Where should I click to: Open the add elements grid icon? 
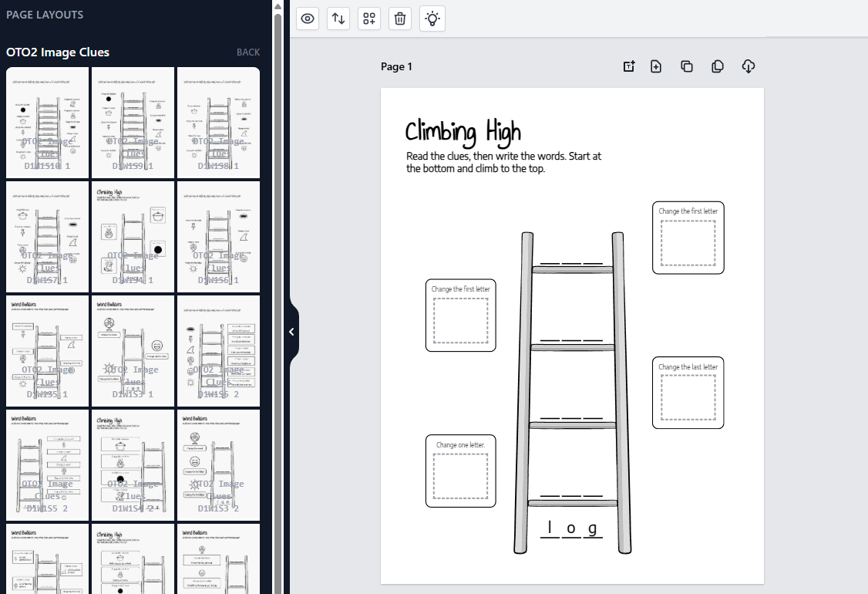click(368, 19)
